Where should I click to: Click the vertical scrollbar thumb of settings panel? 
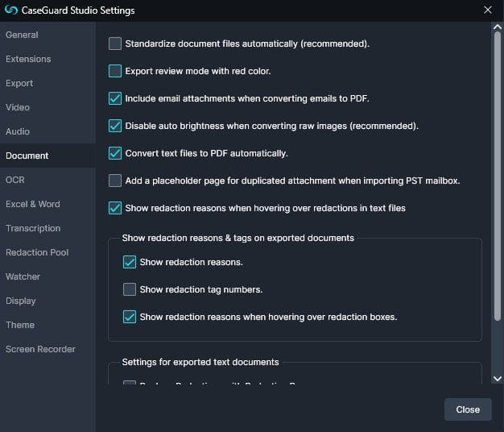[498, 176]
